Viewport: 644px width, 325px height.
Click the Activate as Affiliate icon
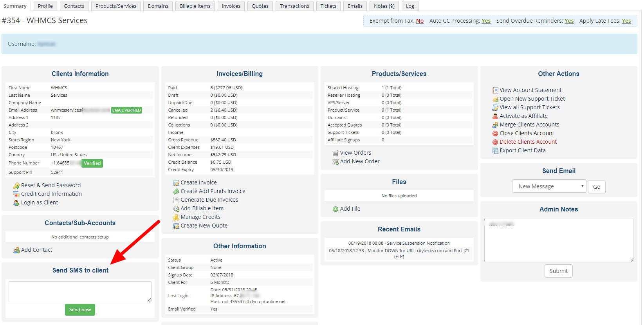(495, 116)
